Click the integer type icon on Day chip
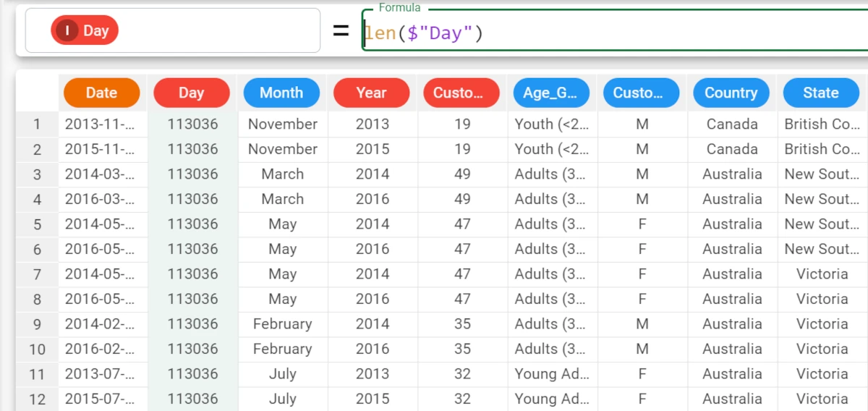The image size is (868, 411). [68, 30]
